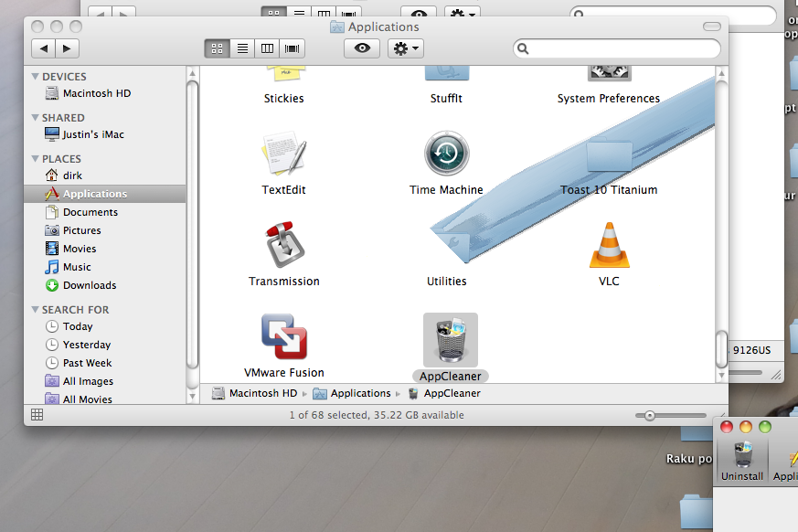Click the AppCleaner trash can icon
798x532 pixels.
(451, 340)
